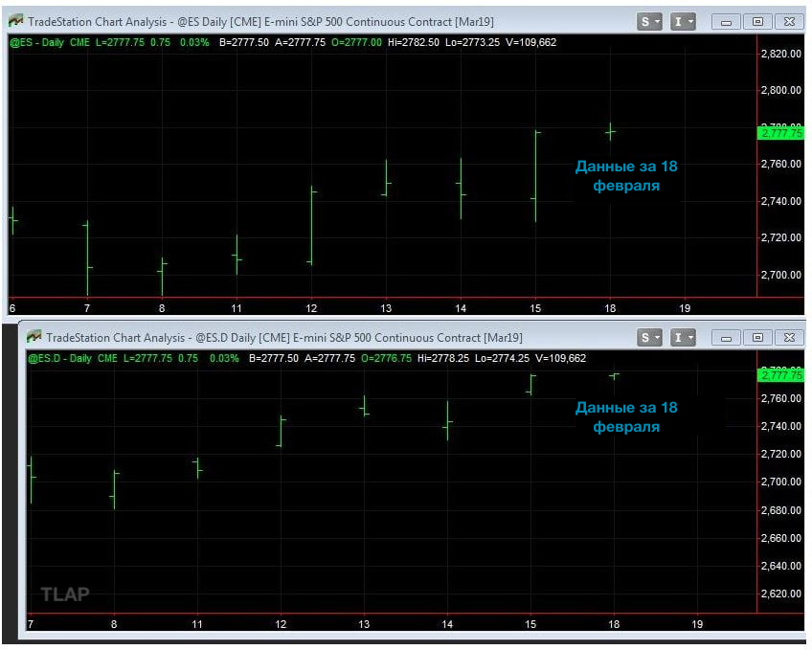Viewport: 812px width, 650px height.
Task: Click 'O=2777.00' open value in @ES chart
Action: pyautogui.click(x=356, y=42)
